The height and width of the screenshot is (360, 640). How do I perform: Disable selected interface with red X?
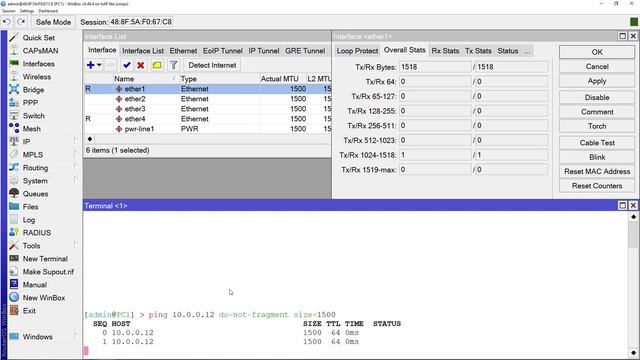point(141,65)
